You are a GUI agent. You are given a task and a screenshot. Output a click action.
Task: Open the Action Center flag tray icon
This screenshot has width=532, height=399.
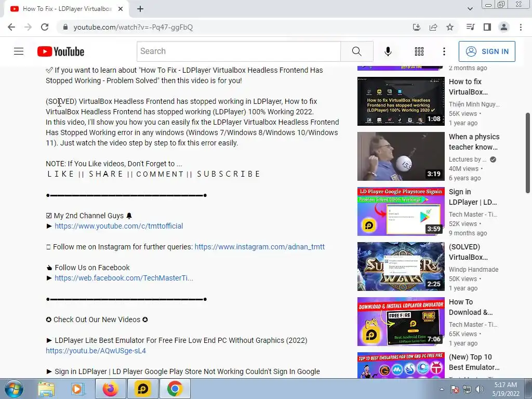pyautogui.click(x=455, y=389)
